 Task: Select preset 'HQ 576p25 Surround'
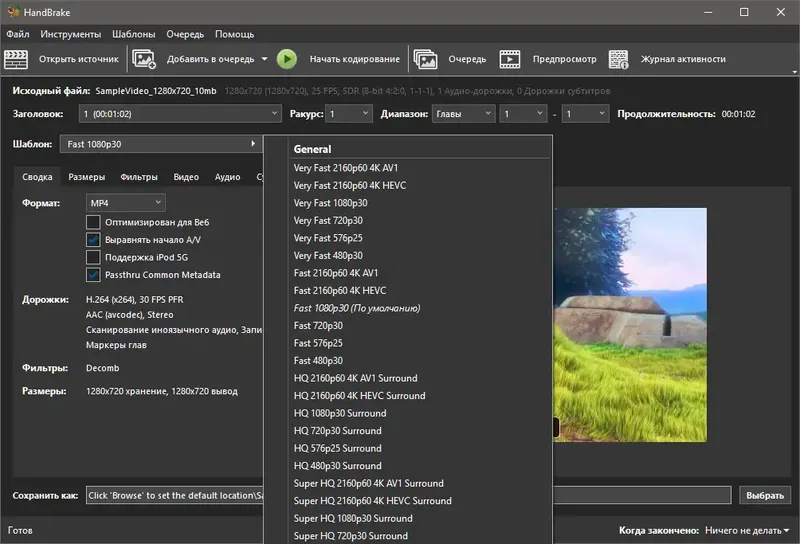point(337,449)
